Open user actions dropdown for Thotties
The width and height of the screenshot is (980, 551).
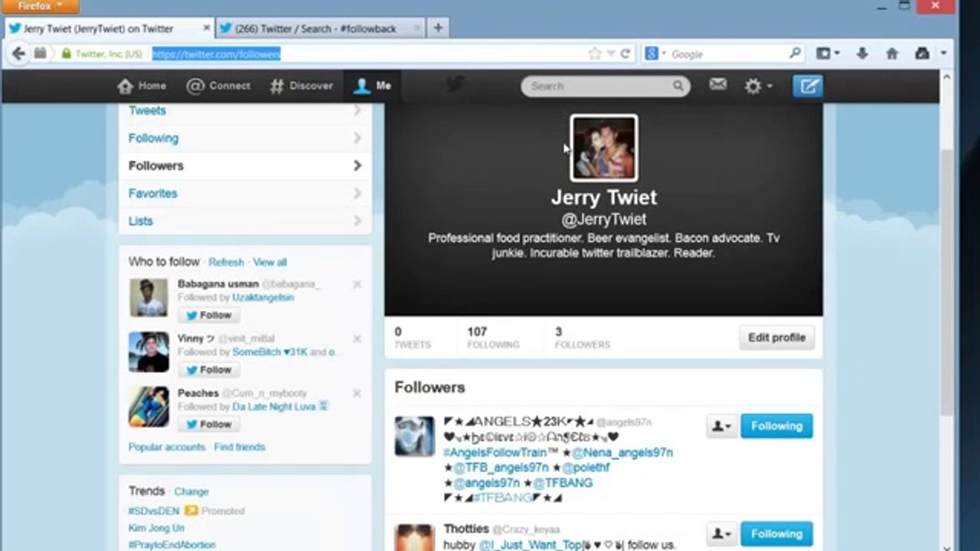[x=720, y=534]
